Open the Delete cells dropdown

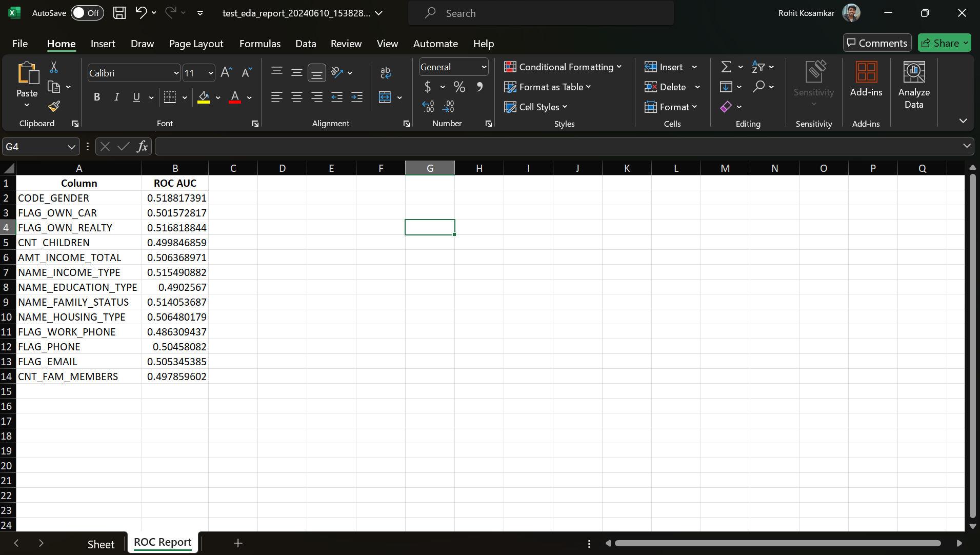(697, 87)
